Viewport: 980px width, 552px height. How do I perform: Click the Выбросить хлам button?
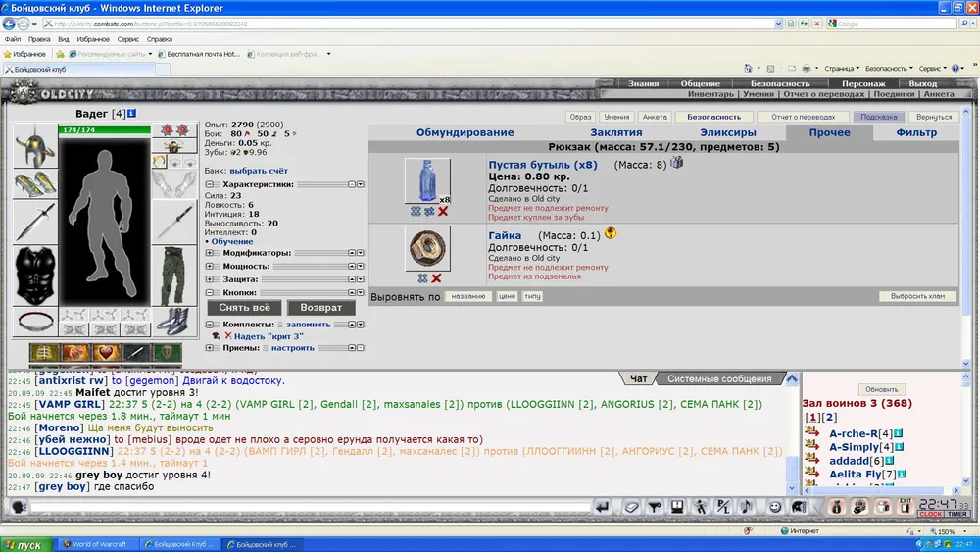point(917,296)
